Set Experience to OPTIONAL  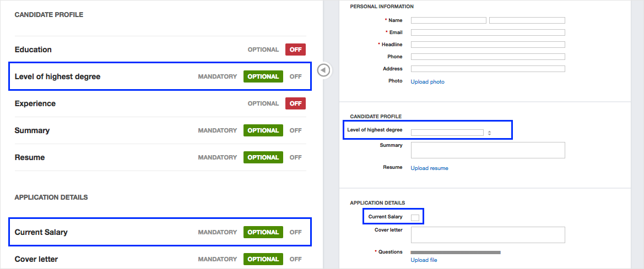click(x=263, y=104)
